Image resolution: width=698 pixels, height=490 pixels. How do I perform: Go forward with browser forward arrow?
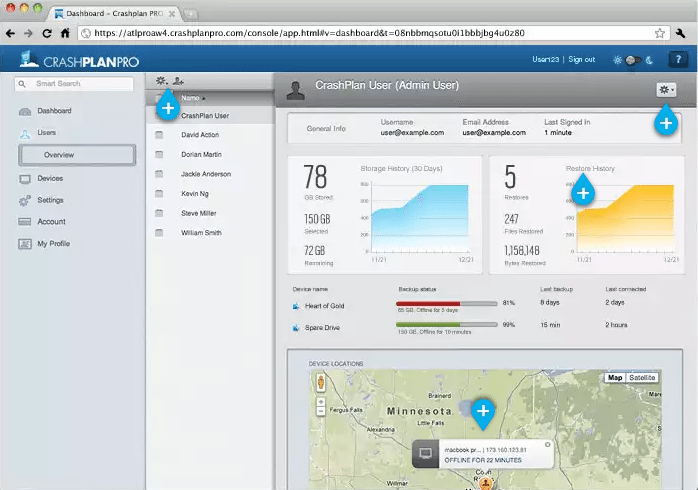pyautogui.click(x=28, y=33)
